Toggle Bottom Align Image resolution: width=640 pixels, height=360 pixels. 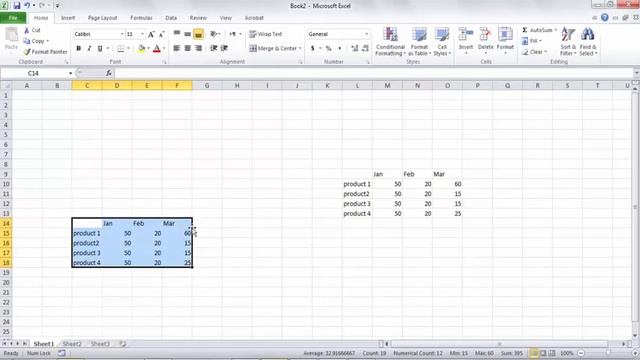[x=198, y=34]
